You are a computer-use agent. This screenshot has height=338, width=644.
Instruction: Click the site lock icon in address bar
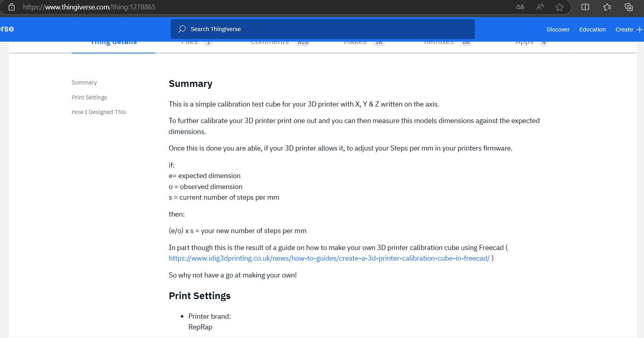[x=11, y=7]
